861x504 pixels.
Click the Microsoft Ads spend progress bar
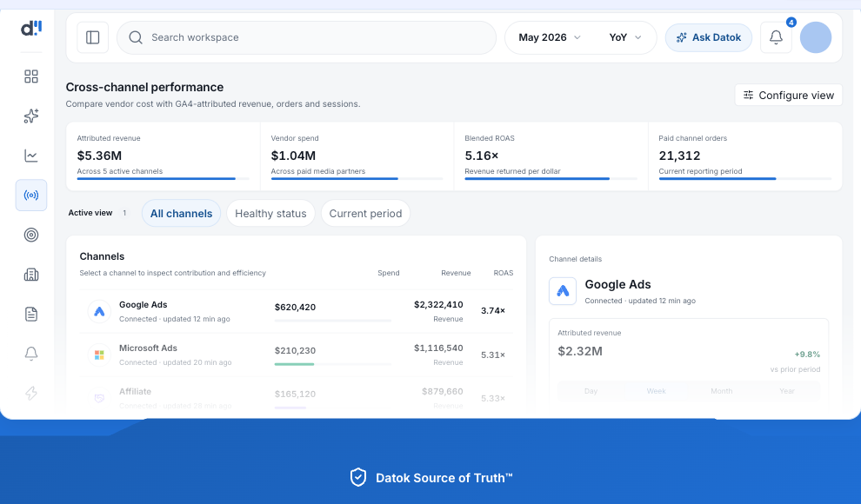[x=333, y=364]
